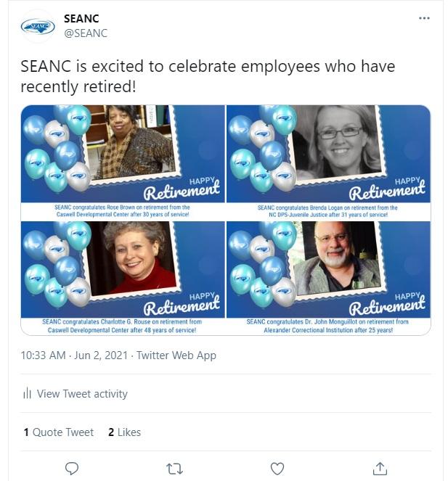
Task: Retweet this SEANC tweet
Action: pyautogui.click(x=174, y=469)
